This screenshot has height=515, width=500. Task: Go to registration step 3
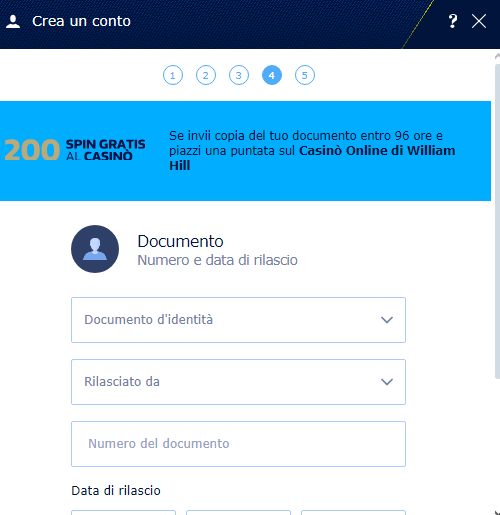click(x=239, y=75)
